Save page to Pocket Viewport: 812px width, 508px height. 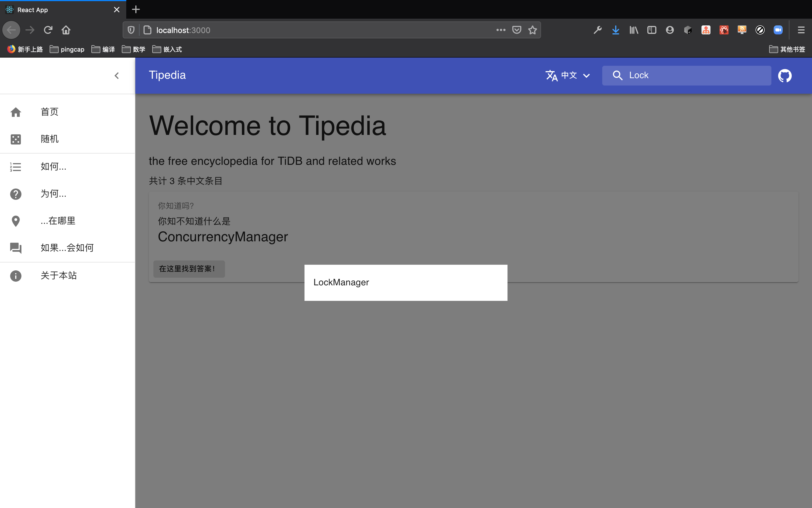[517, 30]
